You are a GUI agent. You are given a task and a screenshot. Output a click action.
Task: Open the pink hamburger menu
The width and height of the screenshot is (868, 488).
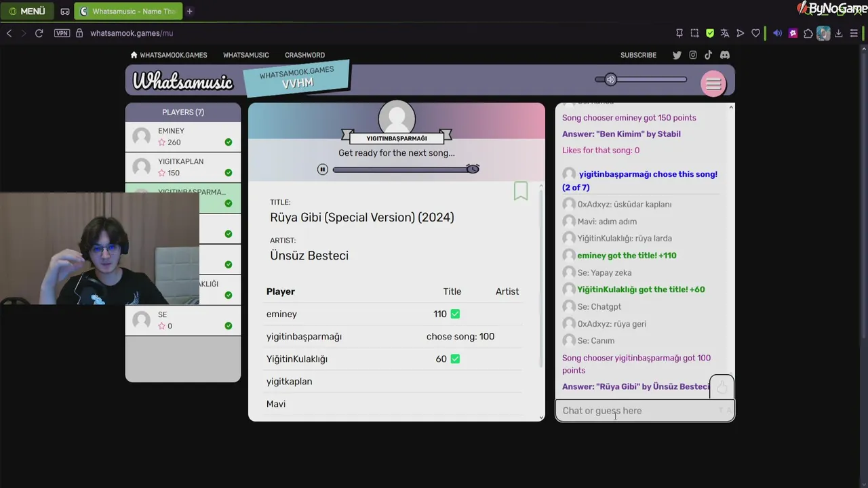point(713,83)
